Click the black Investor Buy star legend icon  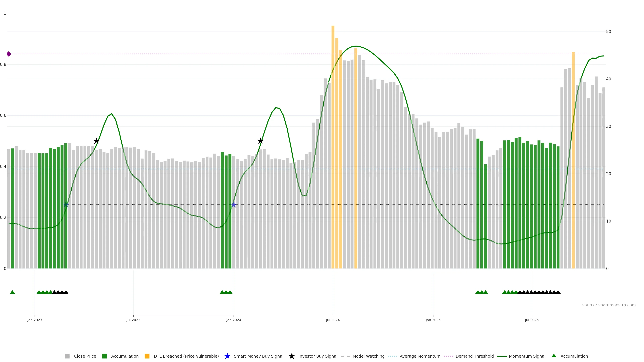291,356
